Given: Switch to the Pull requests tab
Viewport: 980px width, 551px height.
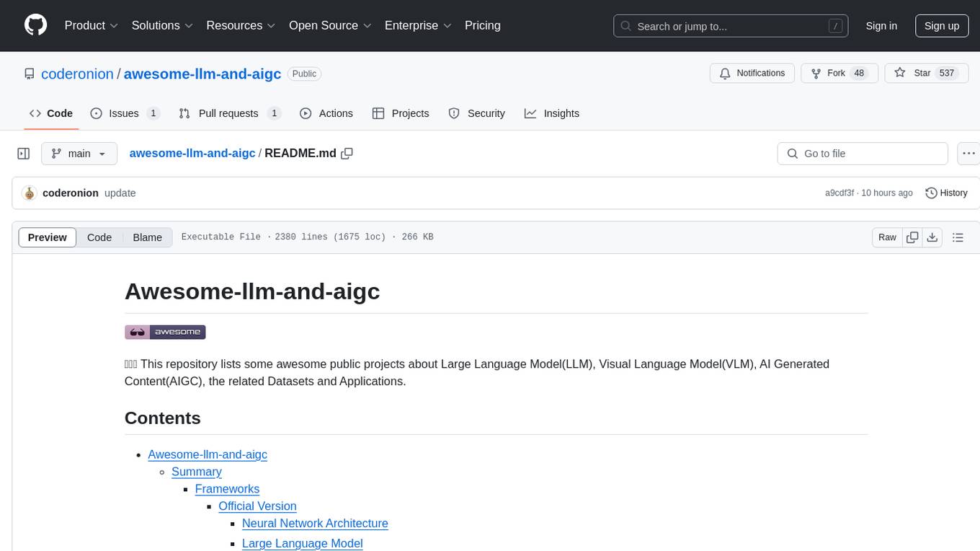Looking at the screenshot, I should (x=230, y=113).
